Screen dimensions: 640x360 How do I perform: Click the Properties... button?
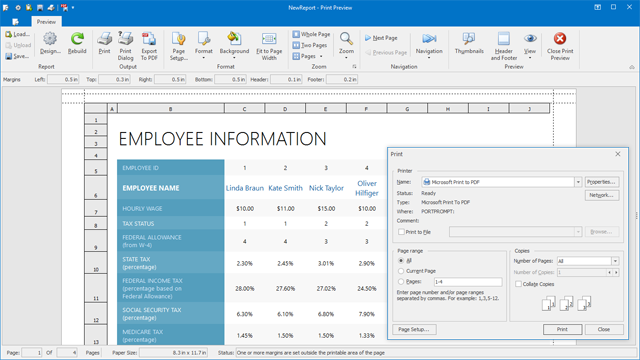[602, 182]
